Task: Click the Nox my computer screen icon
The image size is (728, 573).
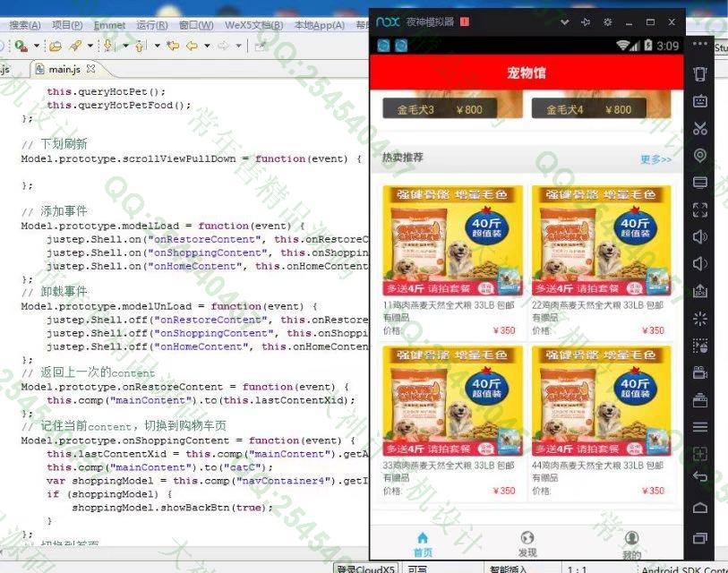Action: pyautogui.click(x=700, y=182)
